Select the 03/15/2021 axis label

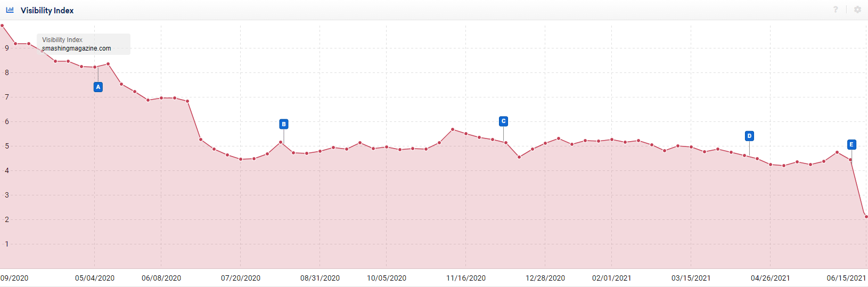tap(691, 278)
